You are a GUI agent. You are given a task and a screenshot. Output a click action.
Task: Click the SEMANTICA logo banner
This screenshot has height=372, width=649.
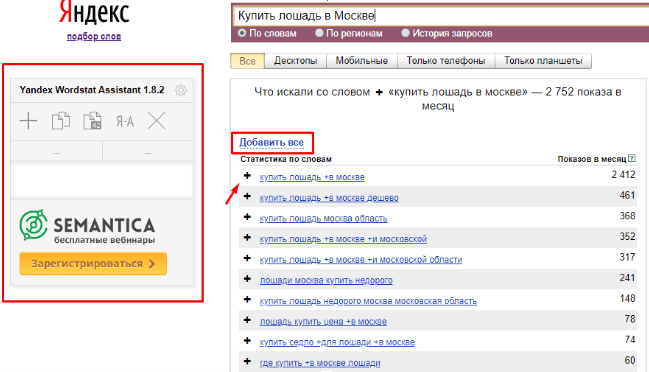tap(87, 227)
